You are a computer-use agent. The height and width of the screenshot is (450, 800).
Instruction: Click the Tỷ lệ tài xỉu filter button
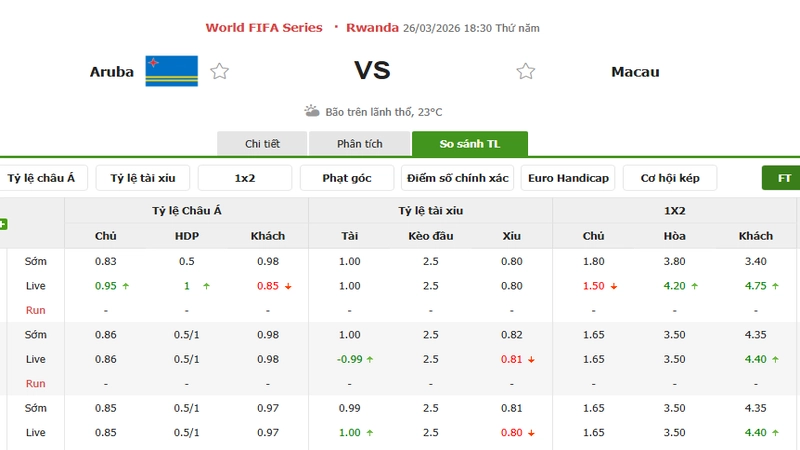(143, 178)
